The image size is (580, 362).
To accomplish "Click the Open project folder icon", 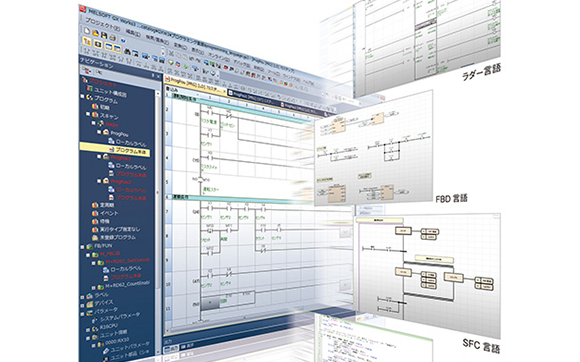I will 96,33.
